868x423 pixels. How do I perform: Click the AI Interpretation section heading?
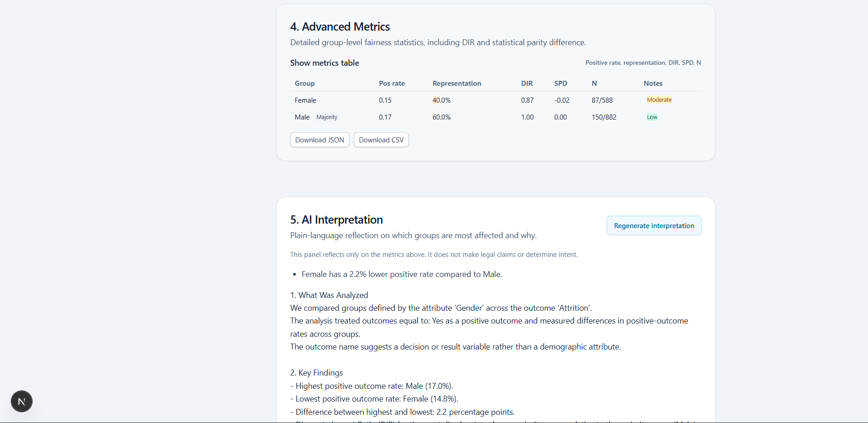coord(336,220)
